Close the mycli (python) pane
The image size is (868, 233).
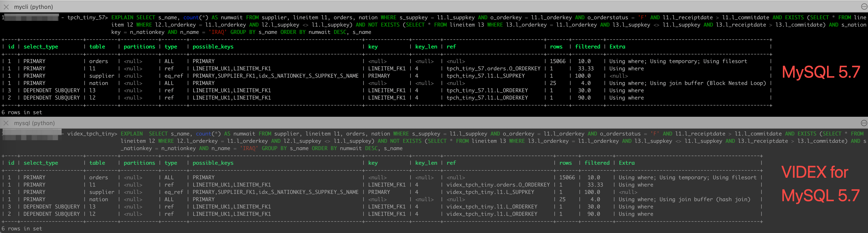(6, 7)
